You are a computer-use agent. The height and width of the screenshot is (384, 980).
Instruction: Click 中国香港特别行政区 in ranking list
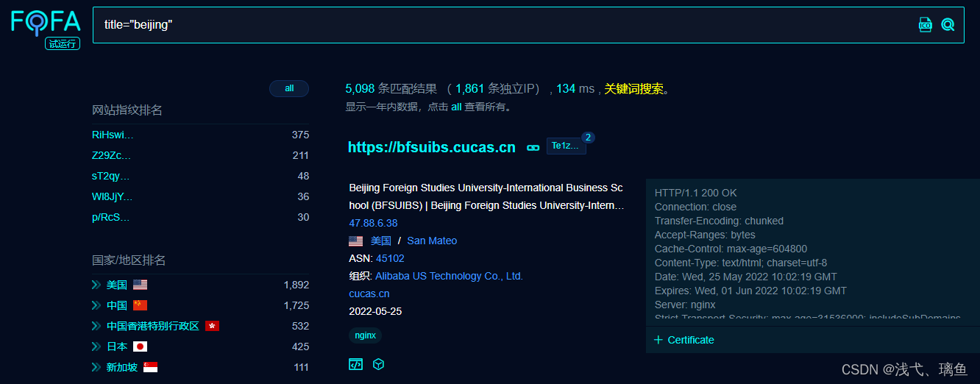click(x=152, y=326)
